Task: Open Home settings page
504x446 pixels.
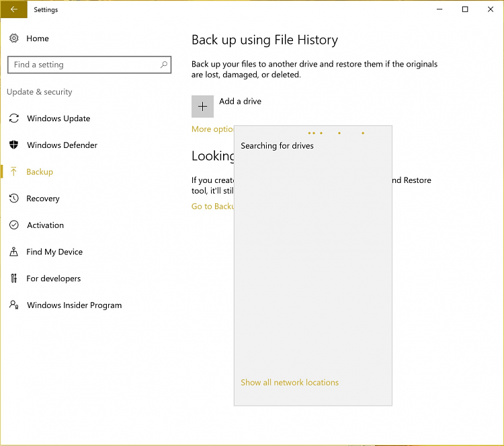Action: (38, 38)
